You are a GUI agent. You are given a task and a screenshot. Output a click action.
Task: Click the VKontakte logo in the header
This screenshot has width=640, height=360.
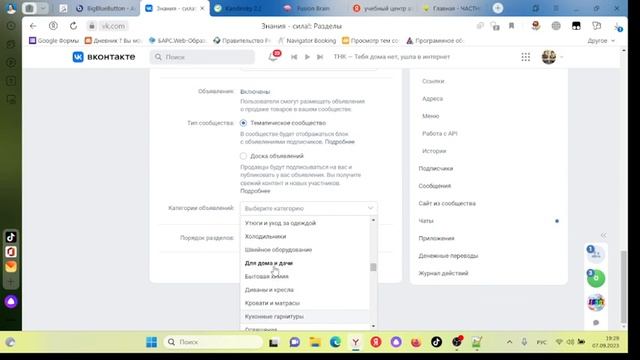click(104, 57)
